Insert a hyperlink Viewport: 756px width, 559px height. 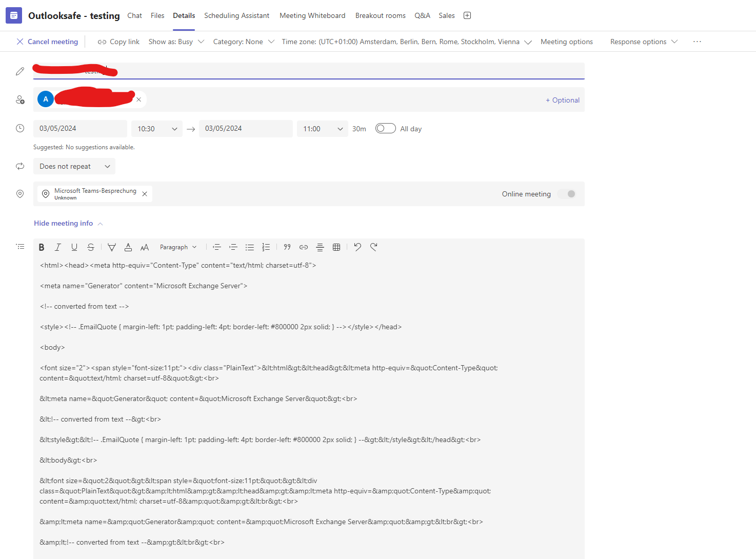click(304, 247)
